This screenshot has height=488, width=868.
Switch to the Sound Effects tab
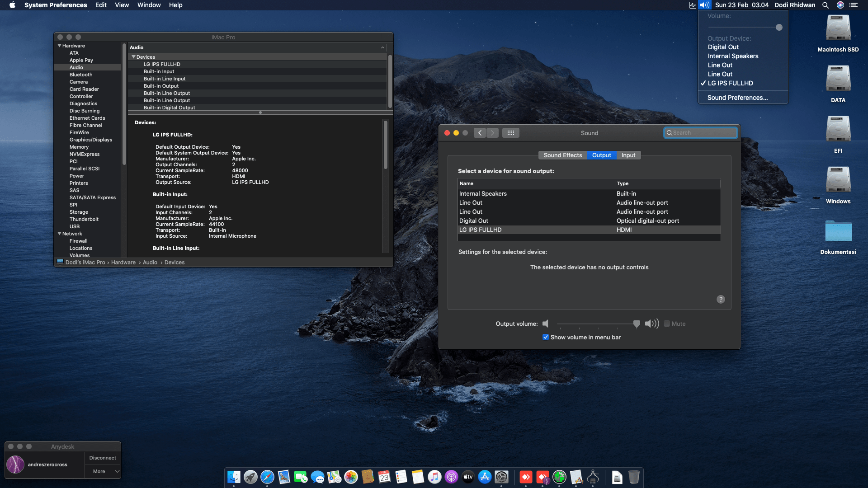point(563,155)
